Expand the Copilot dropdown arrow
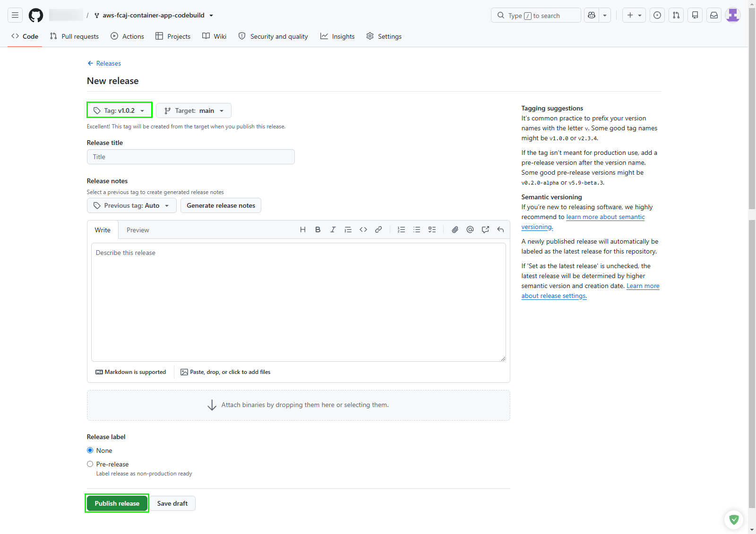This screenshot has height=534, width=756. 605,15
